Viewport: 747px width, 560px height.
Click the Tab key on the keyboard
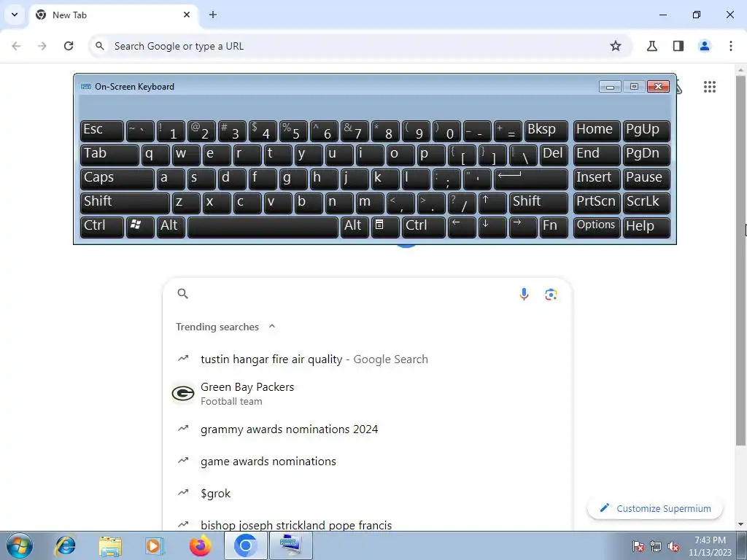coord(109,155)
